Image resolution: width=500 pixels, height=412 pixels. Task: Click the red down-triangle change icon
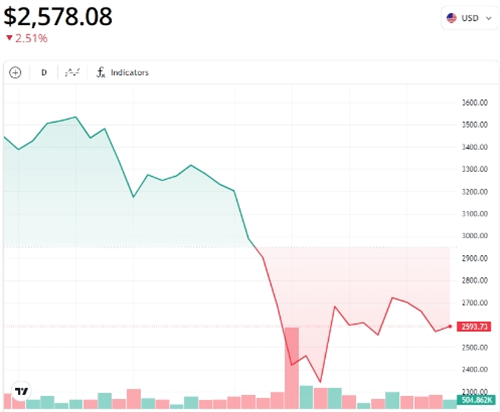(x=9, y=38)
